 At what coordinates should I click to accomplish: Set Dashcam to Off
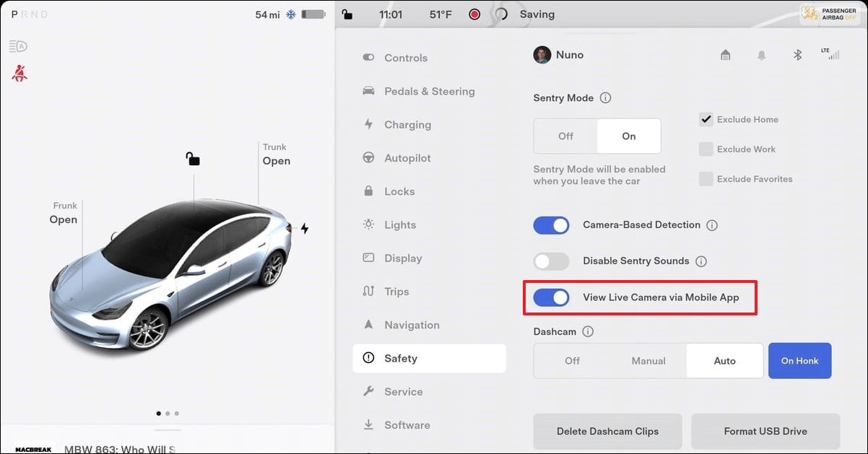pyautogui.click(x=572, y=361)
